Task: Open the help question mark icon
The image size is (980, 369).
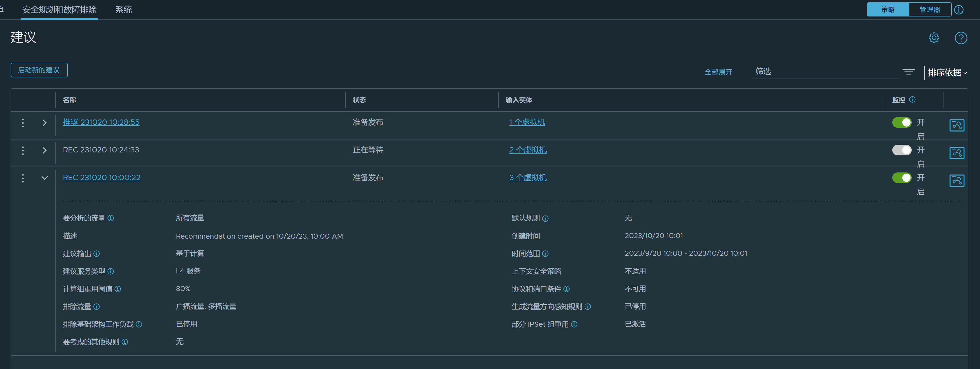Action: (x=961, y=38)
